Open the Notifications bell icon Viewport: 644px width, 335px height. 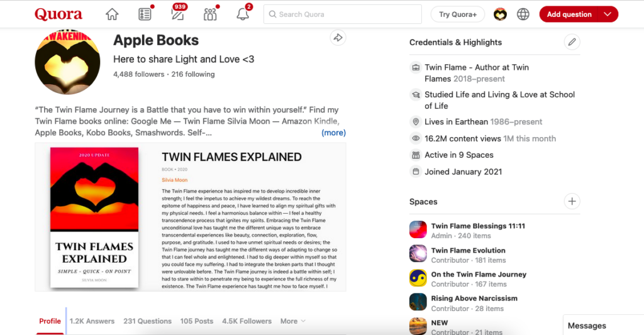pyautogui.click(x=243, y=14)
